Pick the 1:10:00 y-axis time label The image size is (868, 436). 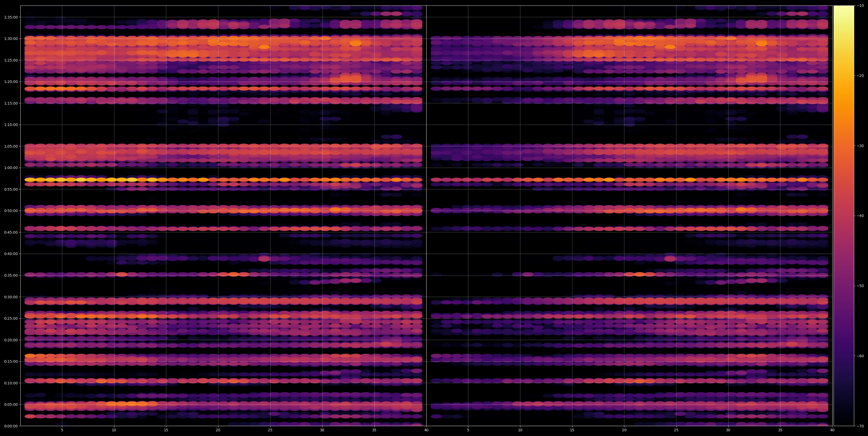point(11,125)
